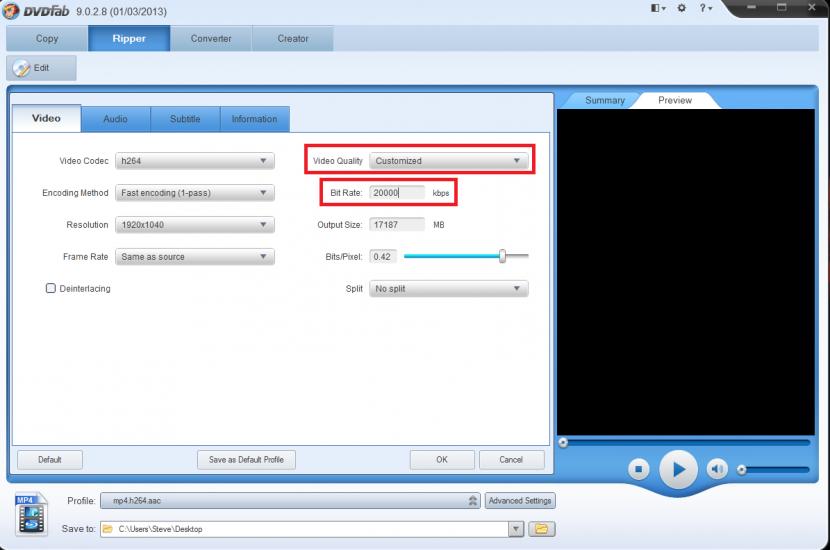
Task: Click the Default button
Action: pos(50,460)
